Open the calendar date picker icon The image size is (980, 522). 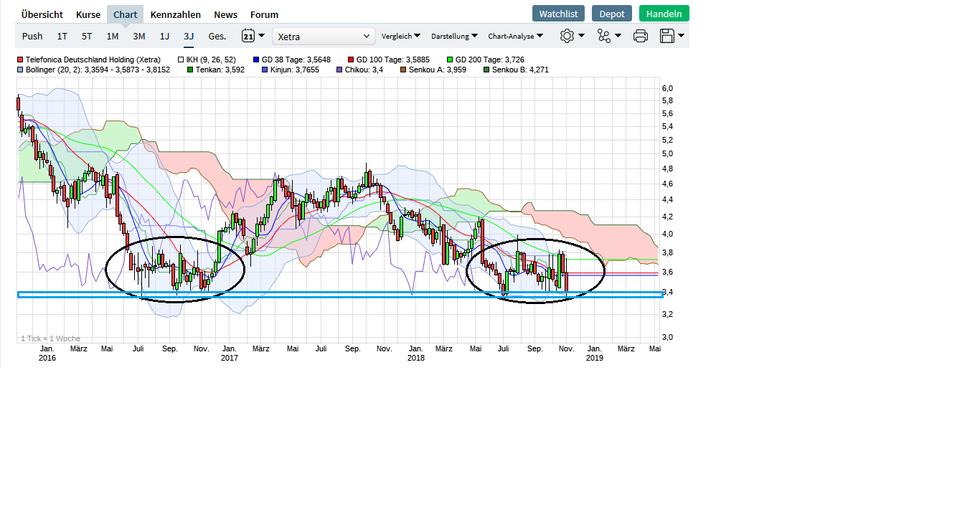coord(249,36)
